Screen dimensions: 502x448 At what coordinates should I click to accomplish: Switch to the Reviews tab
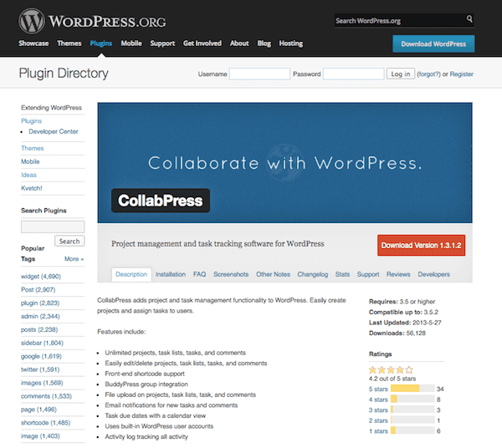tap(398, 274)
